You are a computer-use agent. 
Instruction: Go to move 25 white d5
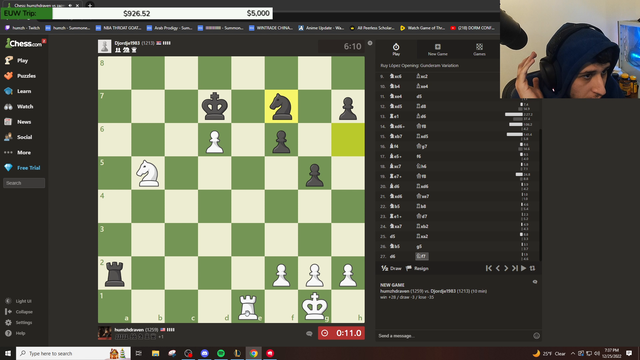click(393, 236)
